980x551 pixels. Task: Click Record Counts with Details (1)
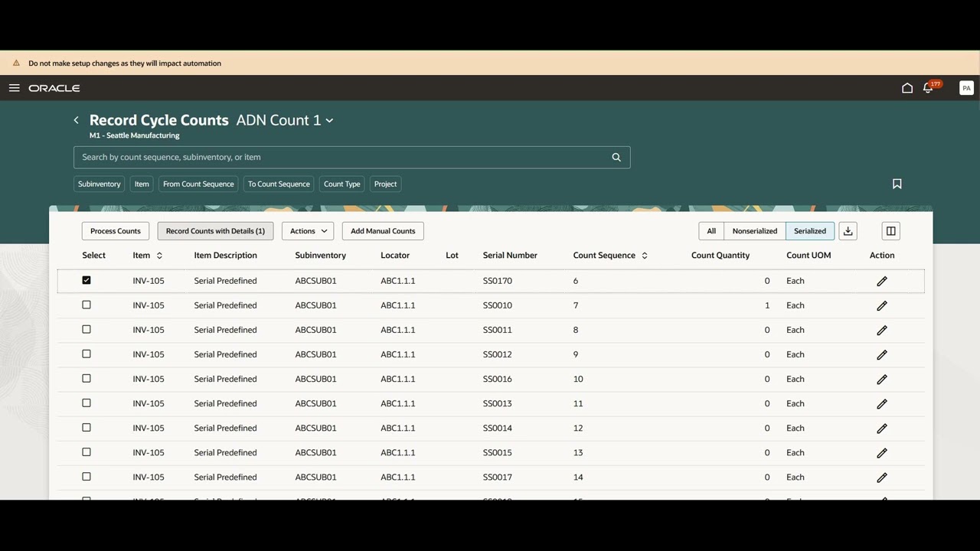[x=215, y=231]
